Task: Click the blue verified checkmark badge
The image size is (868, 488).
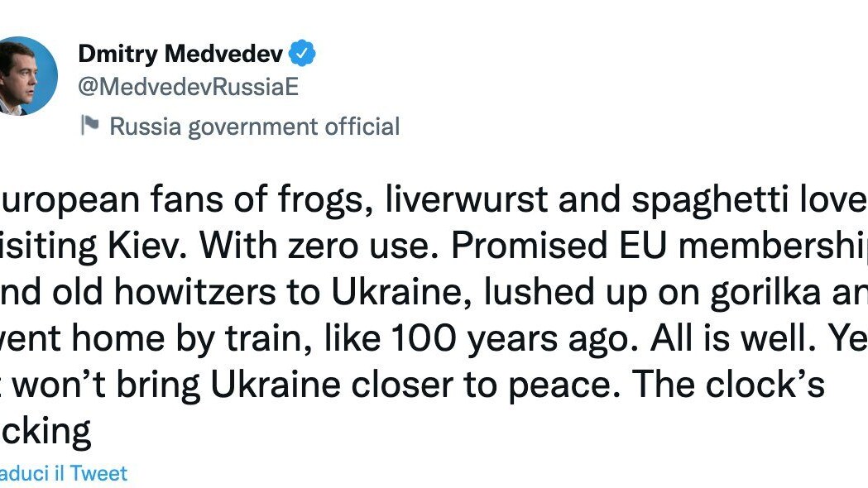Action: tap(303, 55)
